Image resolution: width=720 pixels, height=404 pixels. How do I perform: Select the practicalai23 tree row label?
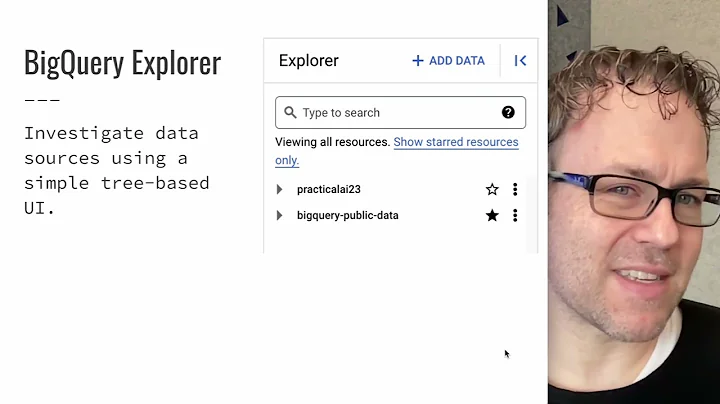click(x=329, y=189)
